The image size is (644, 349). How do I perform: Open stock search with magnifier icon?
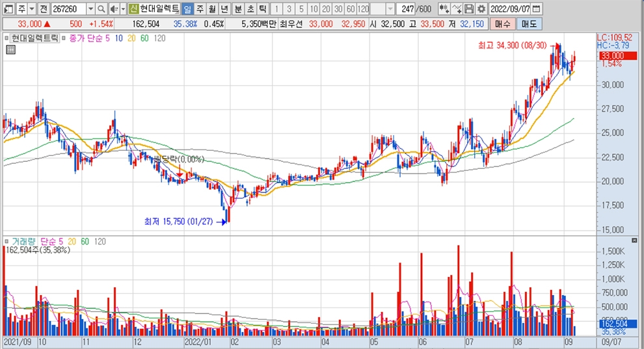tap(101, 8)
